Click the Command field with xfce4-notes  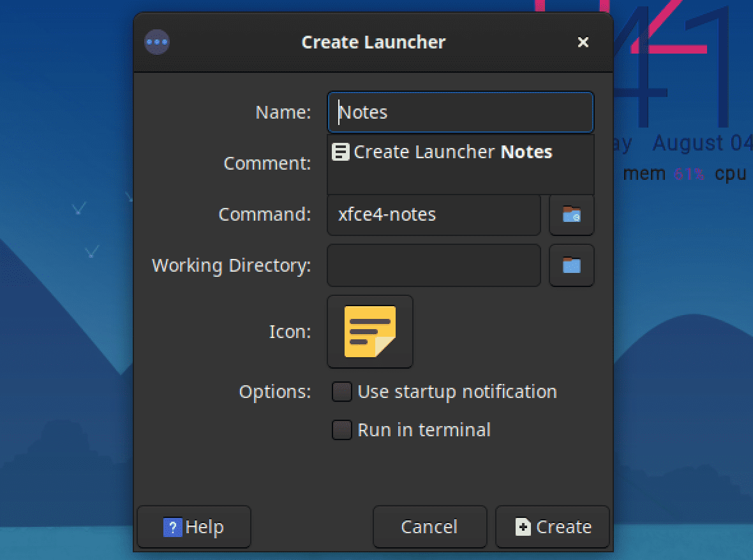coord(434,214)
